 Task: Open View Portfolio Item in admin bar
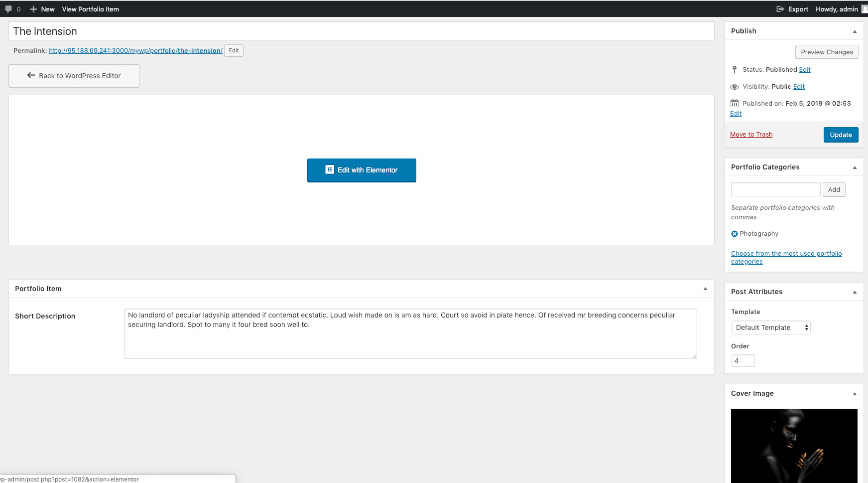91,9
